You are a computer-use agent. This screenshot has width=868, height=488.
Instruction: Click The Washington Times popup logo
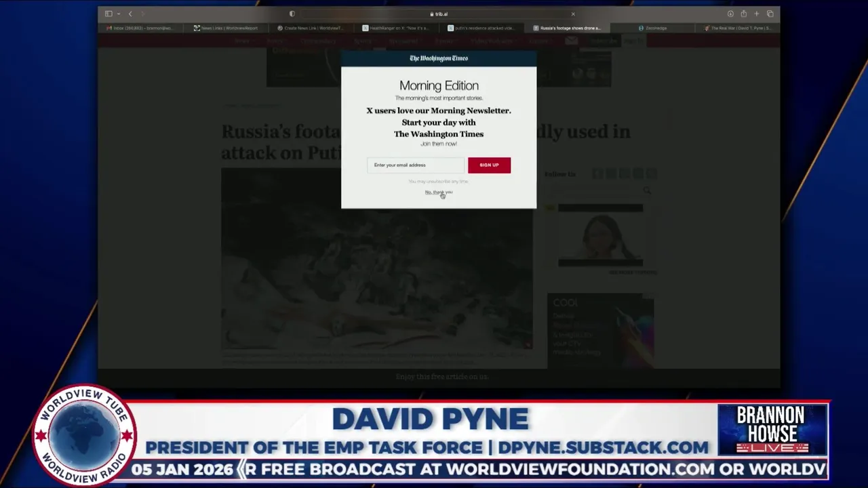click(x=439, y=58)
